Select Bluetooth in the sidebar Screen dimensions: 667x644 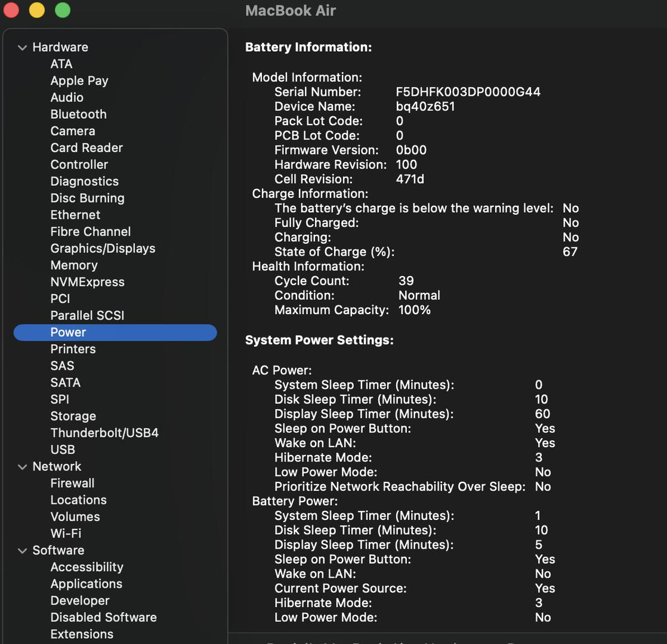78,114
